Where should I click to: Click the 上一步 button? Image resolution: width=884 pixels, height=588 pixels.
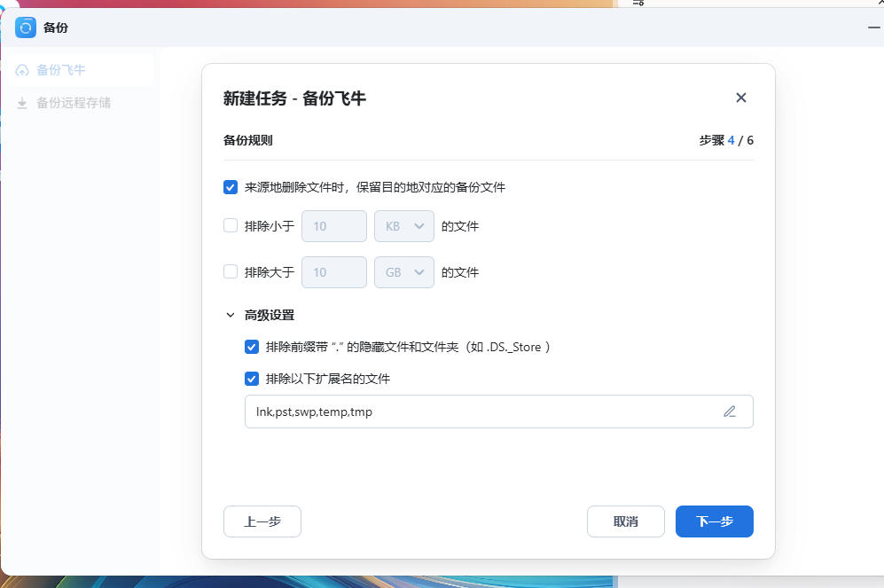(262, 521)
